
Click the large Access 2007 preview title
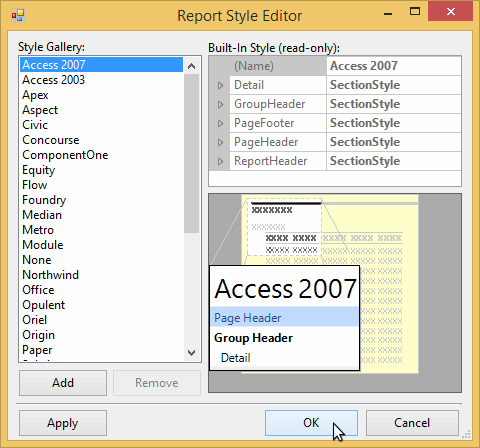coord(285,288)
